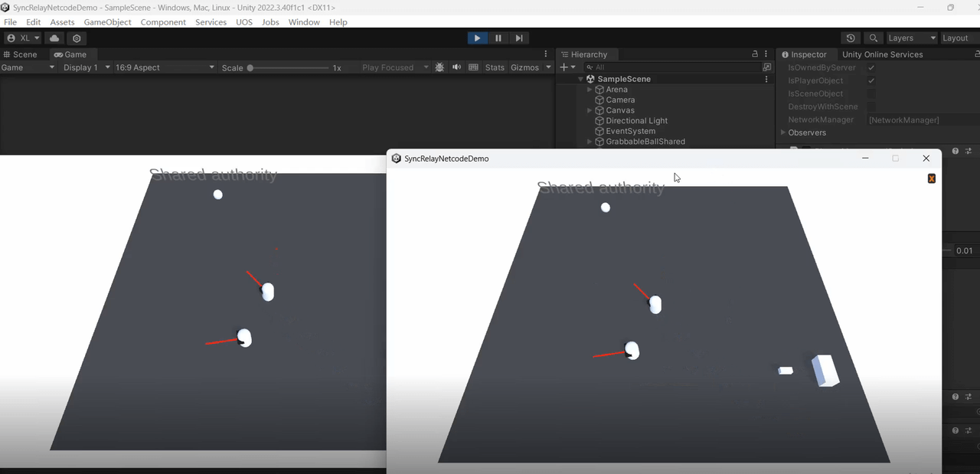Open the GameObject menu
The image size is (980, 474).
tap(107, 22)
